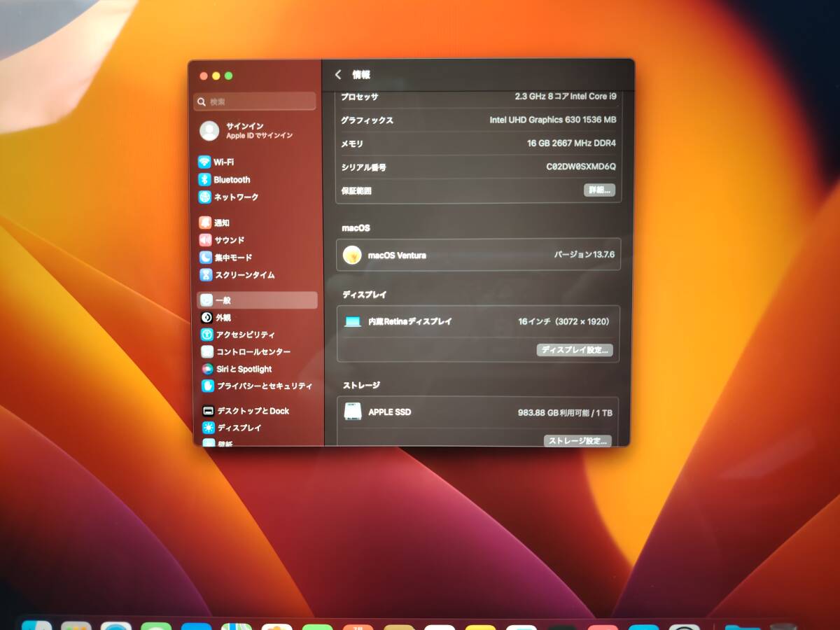Select serial number C02DW0SXMD6Q
Image resolution: width=840 pixels, height=630 pixels.
coord(581,167)
